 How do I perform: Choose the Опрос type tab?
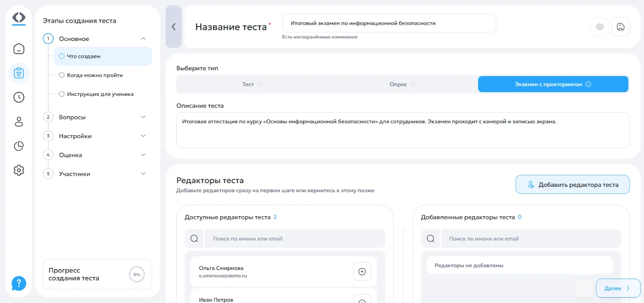pyautogui.click(x=402, y=84)
